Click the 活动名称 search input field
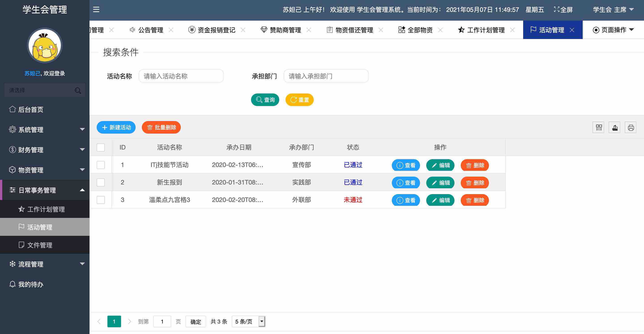 point(181,76)
